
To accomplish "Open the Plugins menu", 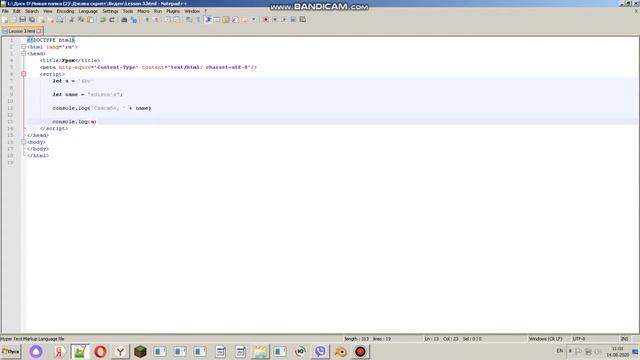I will click(173, 11).
